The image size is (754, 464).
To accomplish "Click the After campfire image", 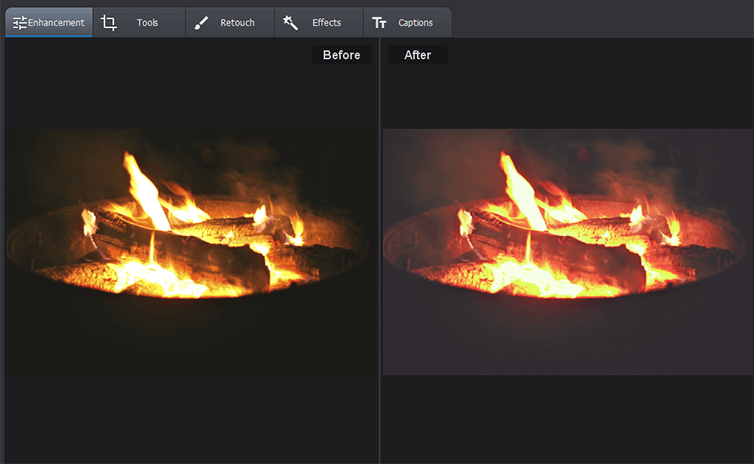I will [x=568, y=251].
